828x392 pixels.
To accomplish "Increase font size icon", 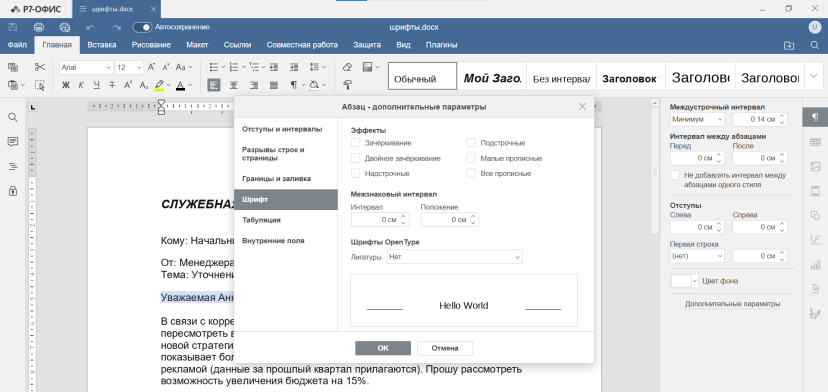I will tap(151, 67).
